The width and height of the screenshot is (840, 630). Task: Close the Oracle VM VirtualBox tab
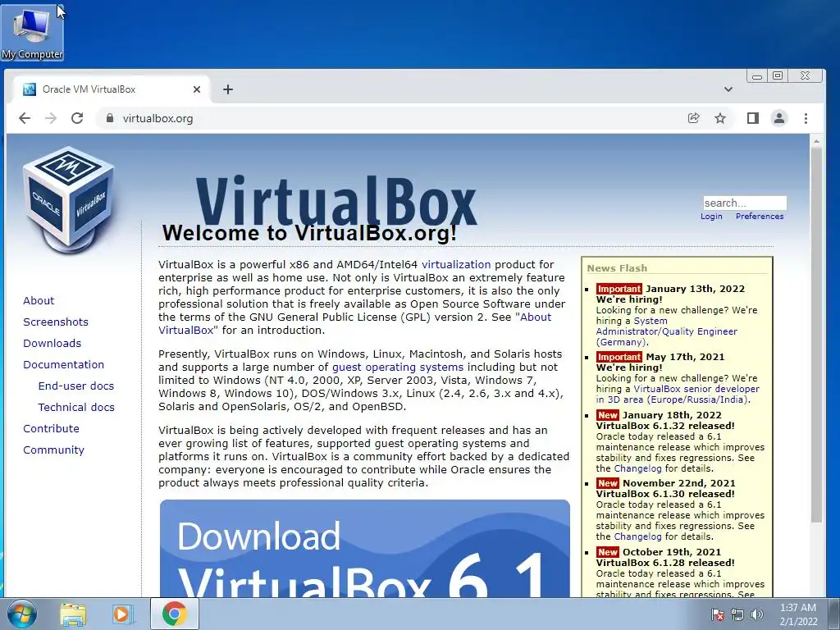point(197,89)
